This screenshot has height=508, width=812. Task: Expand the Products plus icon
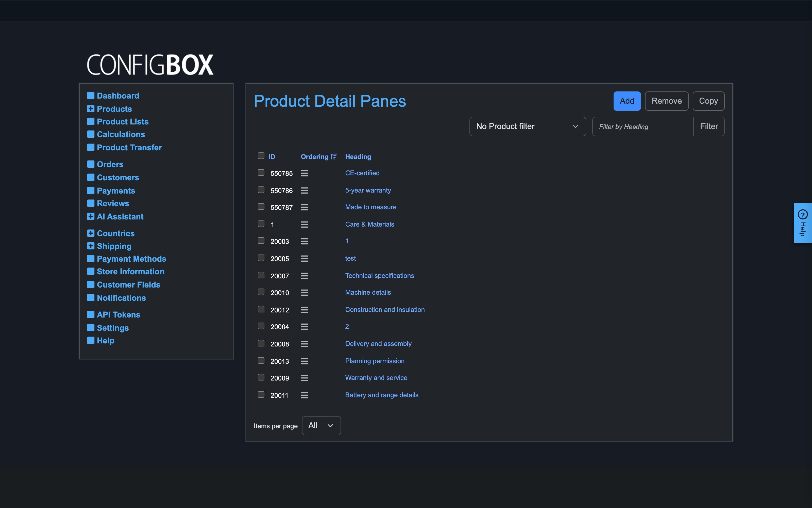coord(91,108)
